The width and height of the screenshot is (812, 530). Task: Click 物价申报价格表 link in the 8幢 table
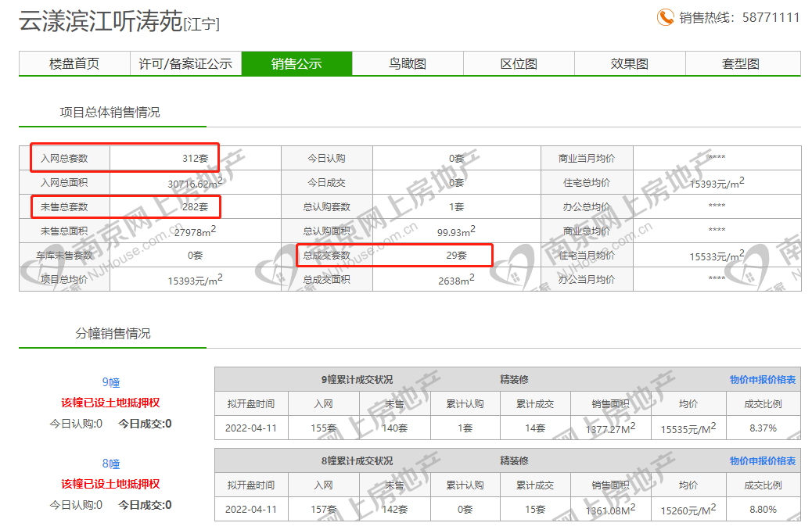click(763, 461)
